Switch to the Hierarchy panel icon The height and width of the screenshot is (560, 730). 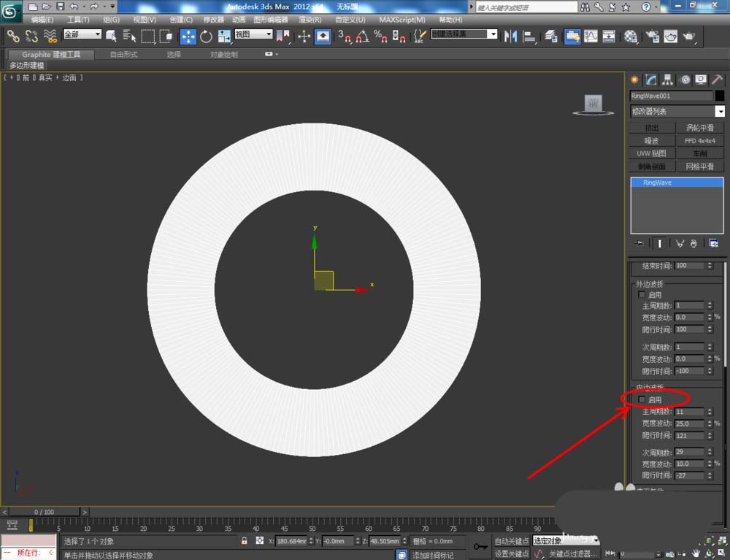pos(668,80)
